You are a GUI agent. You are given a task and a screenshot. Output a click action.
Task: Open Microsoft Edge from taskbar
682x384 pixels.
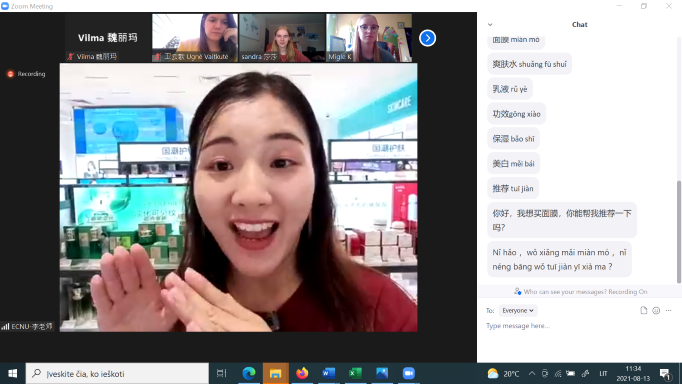(249, 373)
